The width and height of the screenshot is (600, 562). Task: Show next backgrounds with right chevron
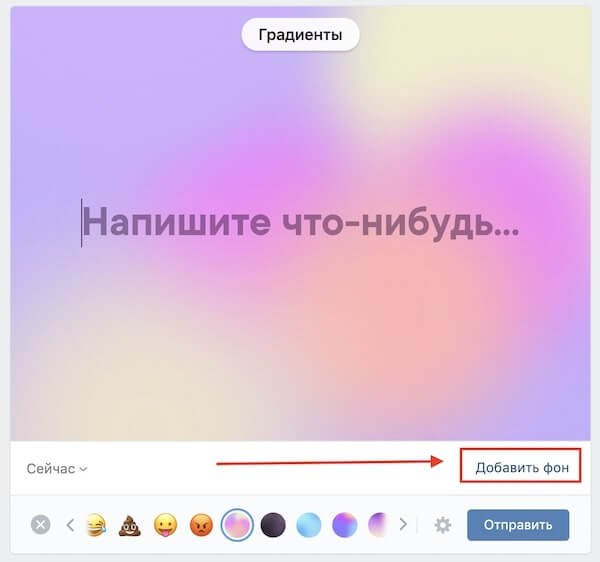(403, 525)
